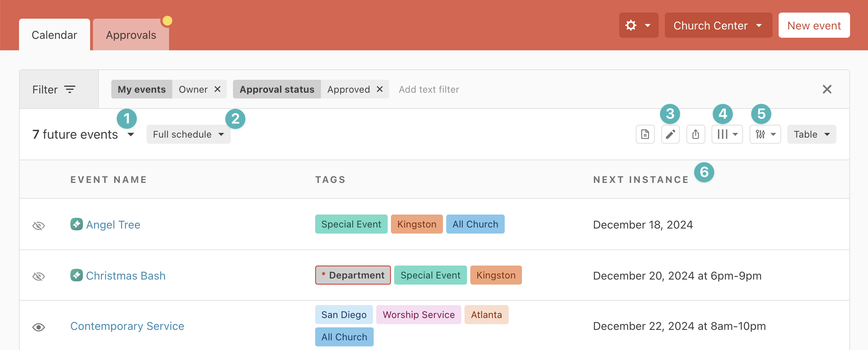Click the Add text filter field
This screenshot has height=350, width=868.
pos(429,89)
